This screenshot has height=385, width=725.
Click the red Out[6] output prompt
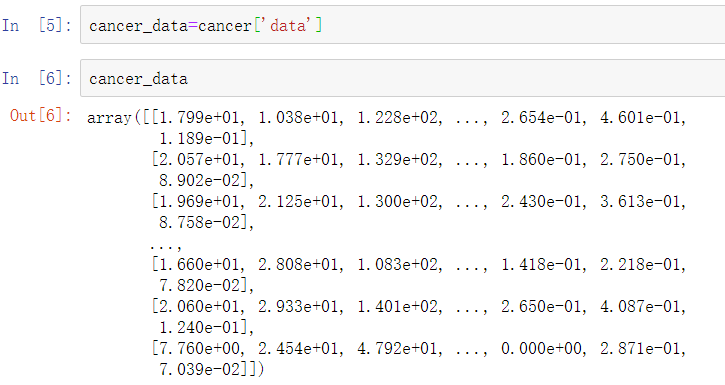(x=41, y=116)
